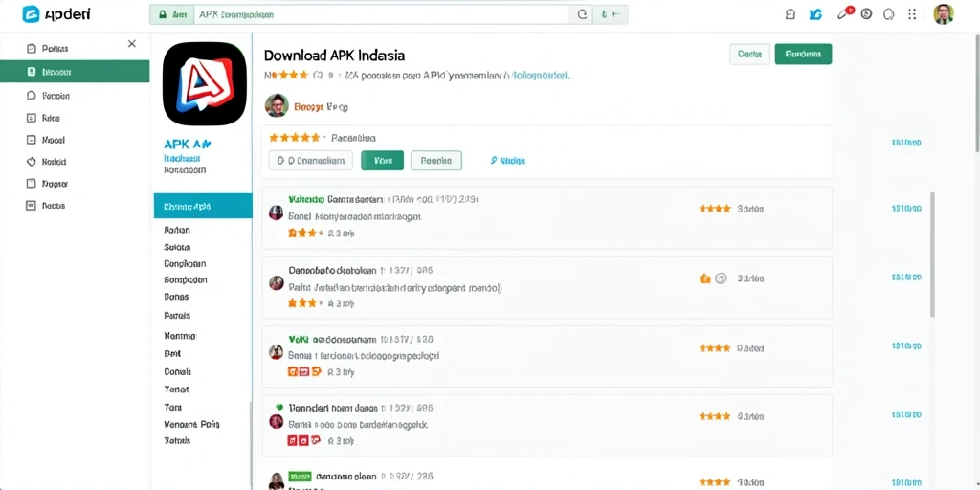Click the solid green Vem button
The image size is (980, 490).
(383, 161)
